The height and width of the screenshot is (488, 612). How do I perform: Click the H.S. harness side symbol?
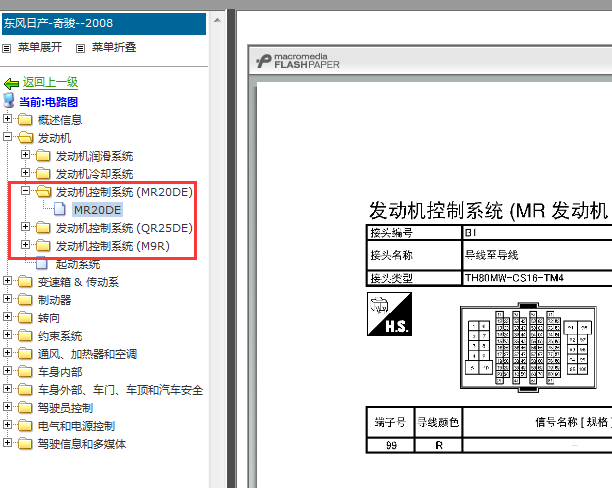(x=389, y=314)
